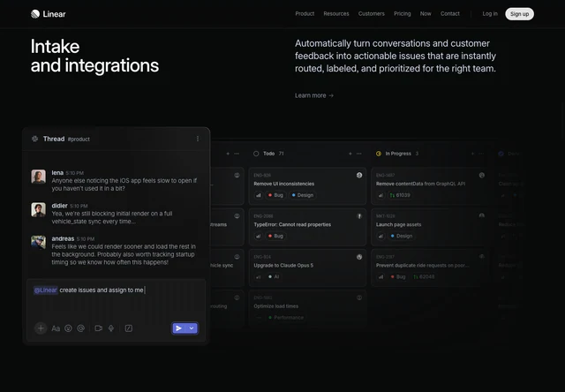Click didier's avatar in the thread

[39, 210]
